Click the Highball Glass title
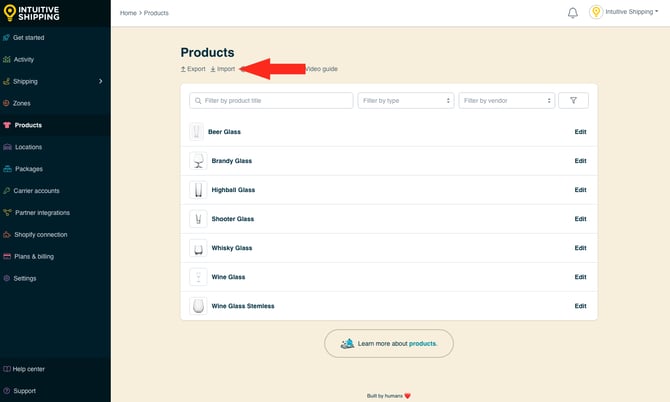 (x=233, y=190)
